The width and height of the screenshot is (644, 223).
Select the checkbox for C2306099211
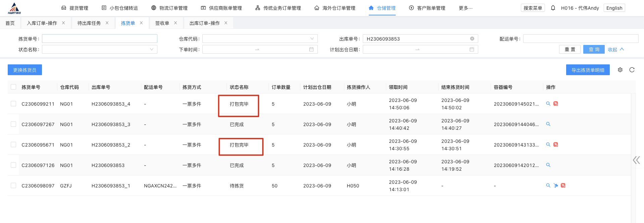[x=13, y=104]
